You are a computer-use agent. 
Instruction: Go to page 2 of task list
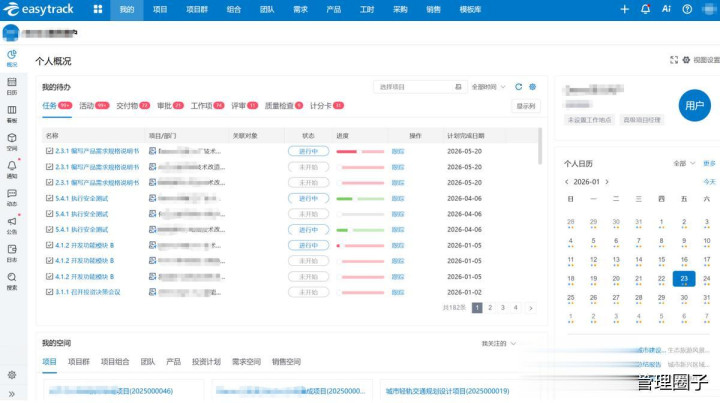pyautogui.click(x=490, y=308)
